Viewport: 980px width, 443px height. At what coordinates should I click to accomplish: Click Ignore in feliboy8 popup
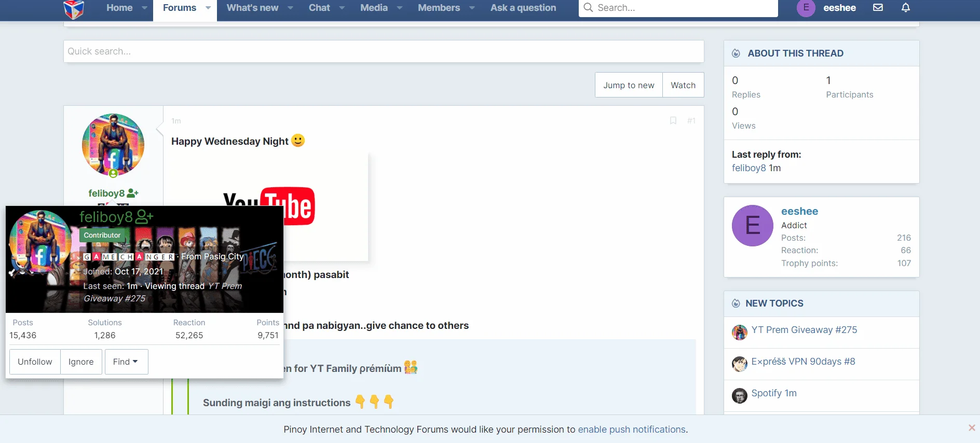81,362
